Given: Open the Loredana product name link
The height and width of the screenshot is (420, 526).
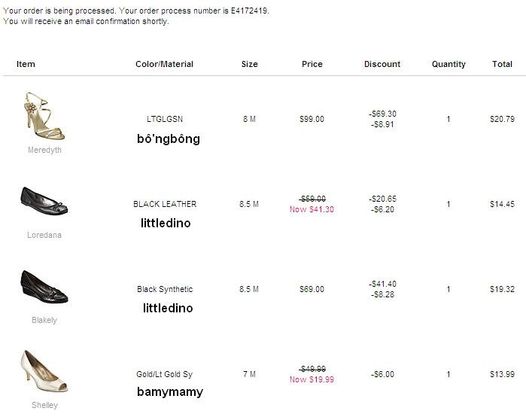Looking at the screenshot, I should 44,236.
